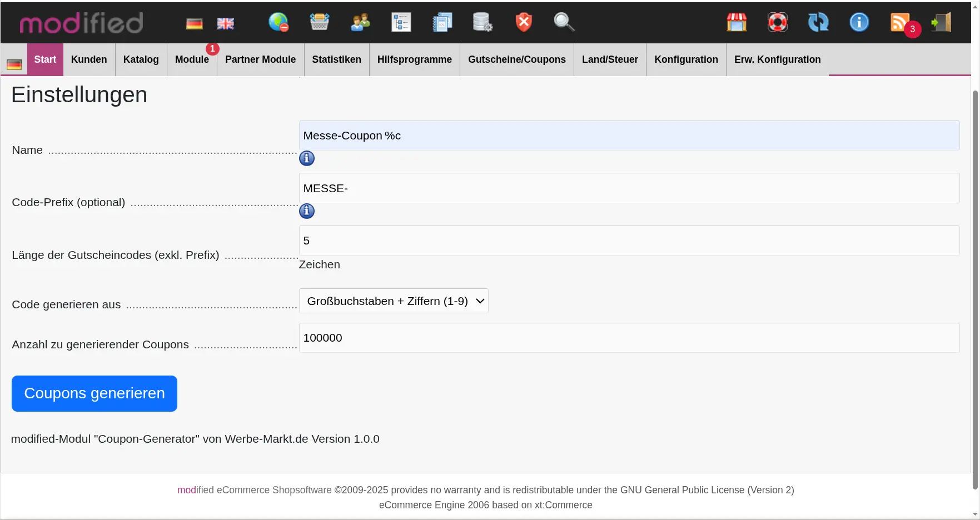Viewport: 980px width, 520px height.
Task: Click the lifebuoy support icon
Action: tap(777, 22)
